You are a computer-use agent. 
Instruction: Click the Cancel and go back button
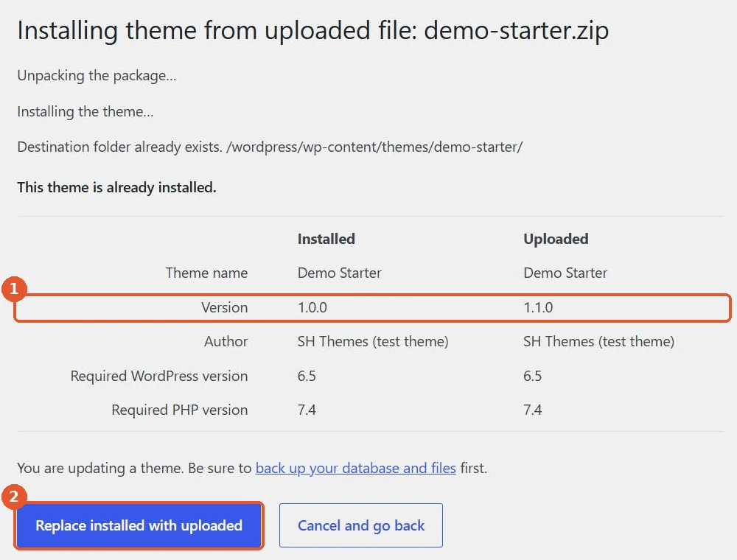[361, 525]
